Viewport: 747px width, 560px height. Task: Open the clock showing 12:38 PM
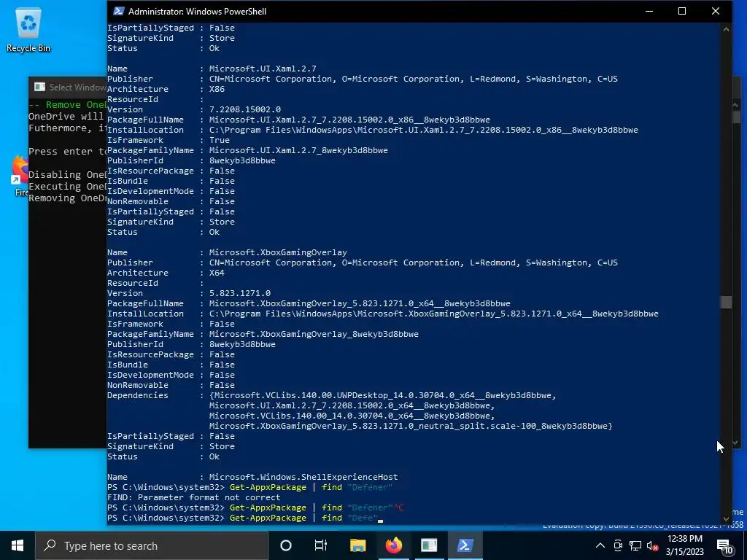click(x=684, y=545)
